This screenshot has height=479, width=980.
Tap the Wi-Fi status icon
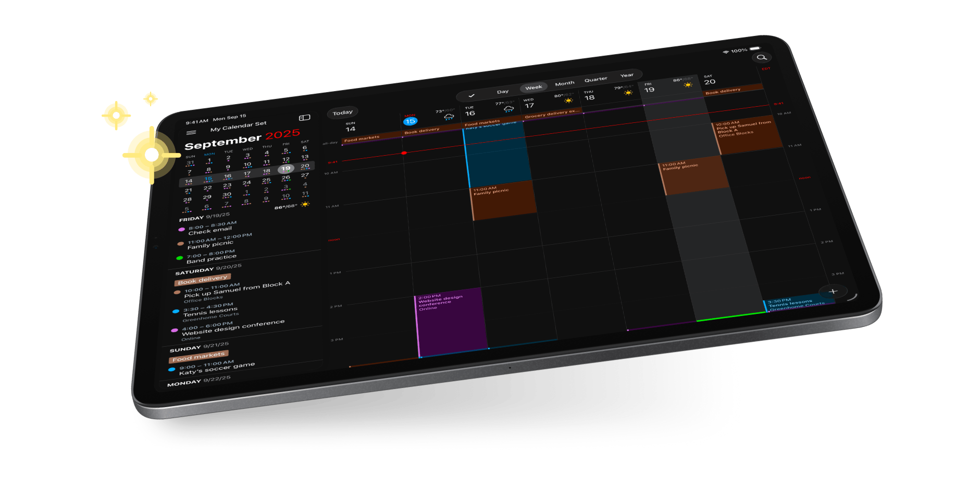(x=726, y=52)
